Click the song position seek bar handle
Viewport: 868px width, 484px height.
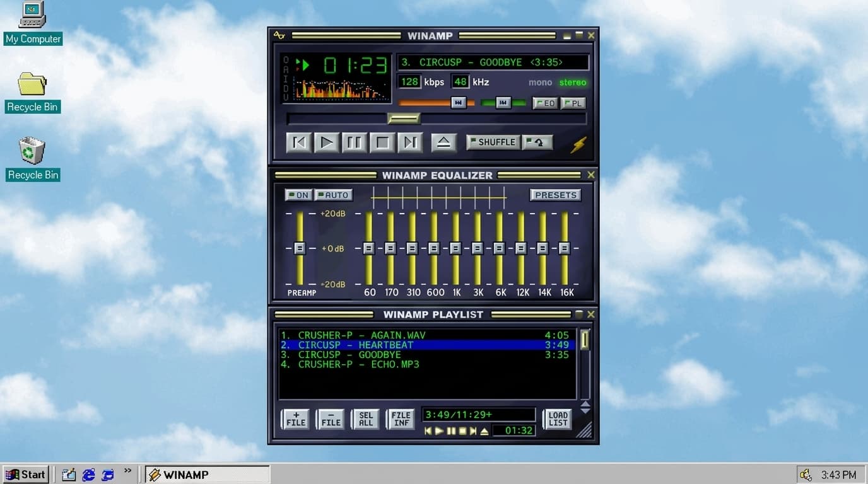click(x=404, y=118)
